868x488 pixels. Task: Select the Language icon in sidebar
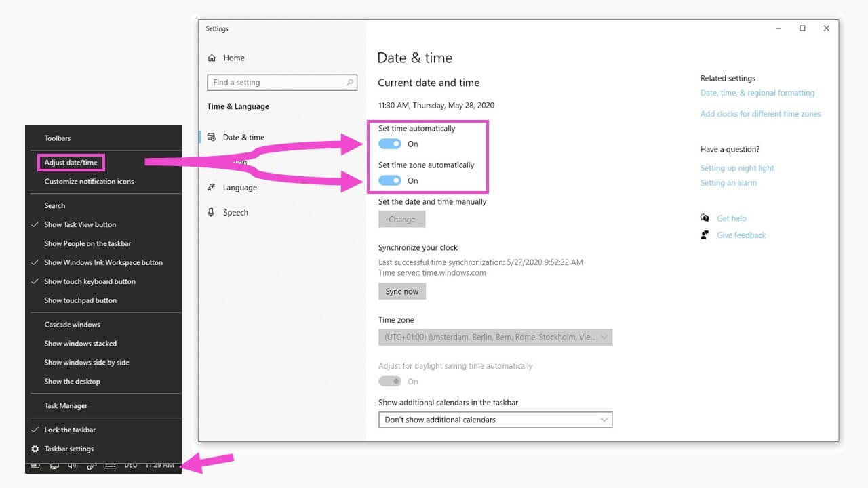pyautogui.click(x=212, y=188)
